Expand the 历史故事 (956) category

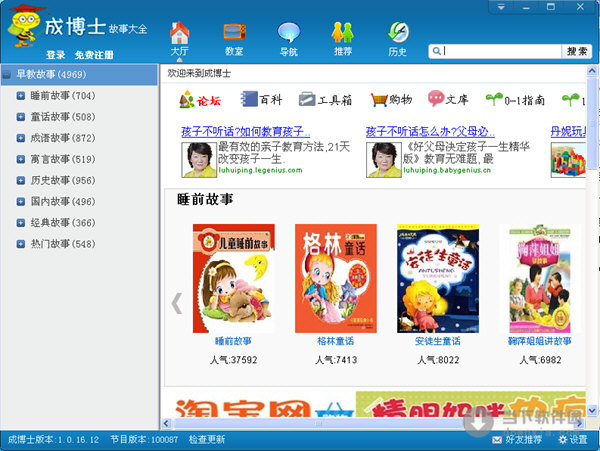(21, 181)
